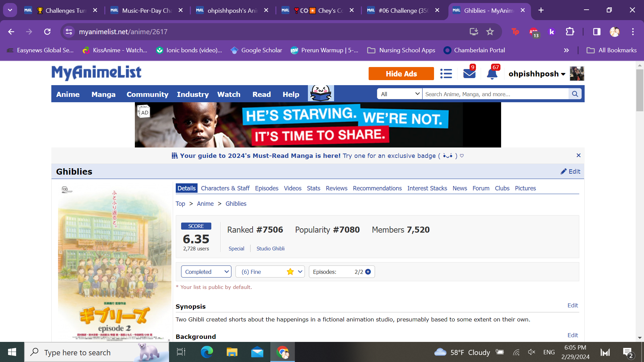This screenshot has height=362, width=644.
Task: Click the MyAnimeList logo
Action: pyautogui.click(x=96, y=73)
